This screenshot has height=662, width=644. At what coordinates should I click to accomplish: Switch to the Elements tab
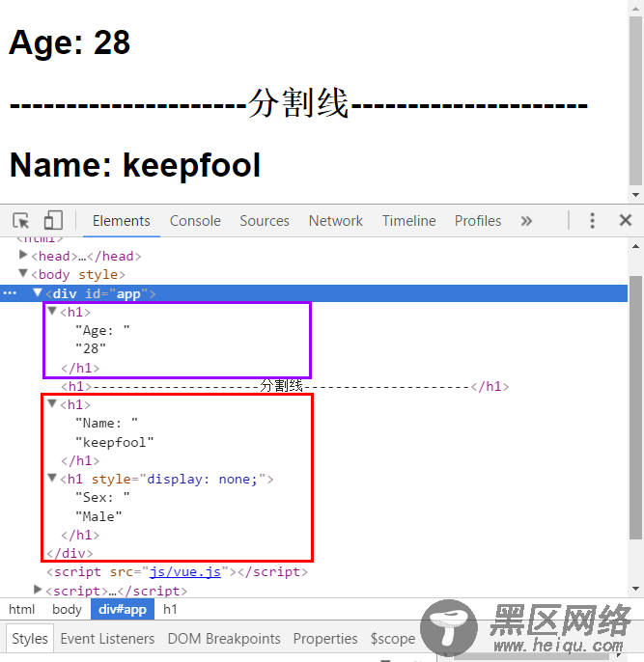click(122, 221)
